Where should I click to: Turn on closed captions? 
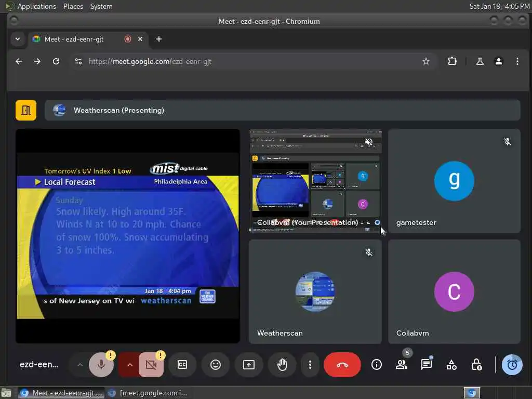182,365
